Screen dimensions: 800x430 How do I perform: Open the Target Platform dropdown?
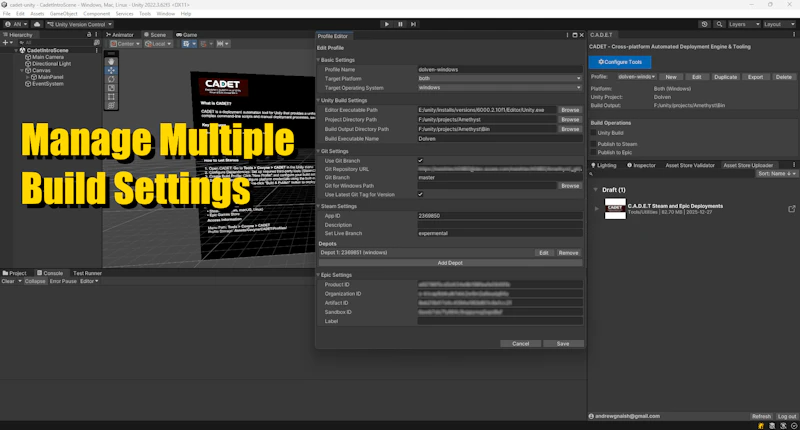coord(499,79)
